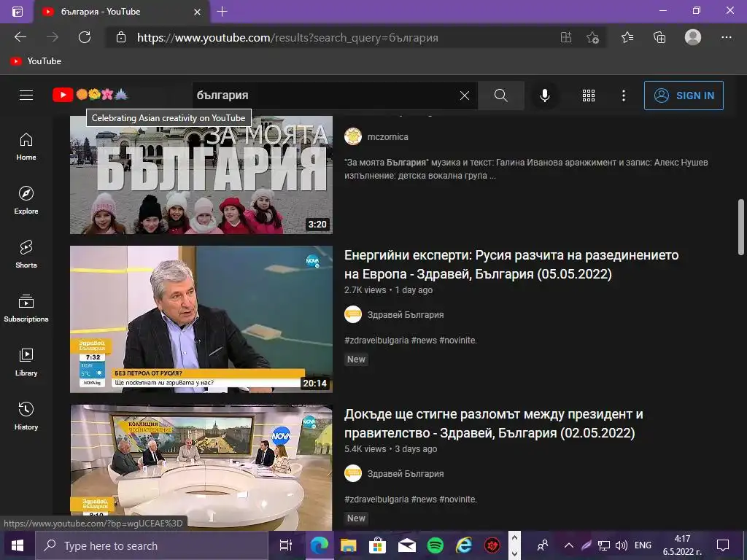This screenshot has height=560, width=747.
Task: Open a new browser tab
Action: 222,12
